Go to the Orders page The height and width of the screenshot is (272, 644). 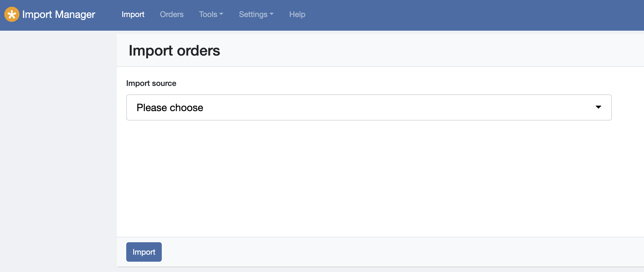(x=171, y=14)
